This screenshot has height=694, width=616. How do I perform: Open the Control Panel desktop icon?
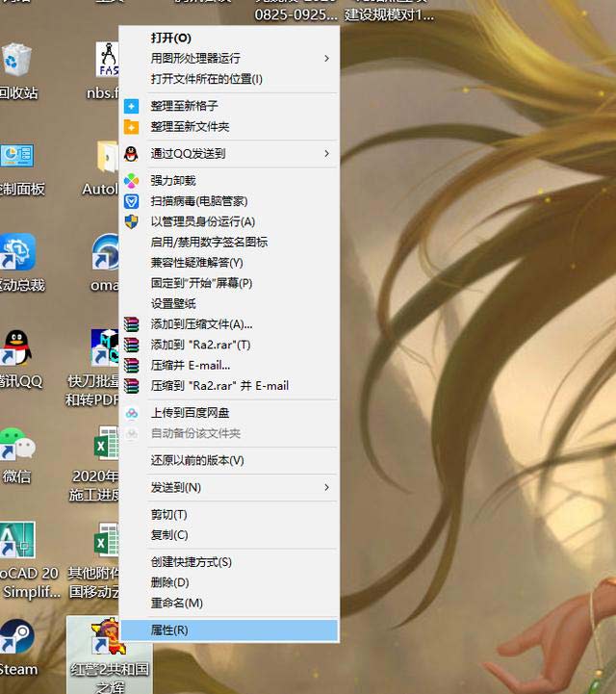click(x=16, y=156)
